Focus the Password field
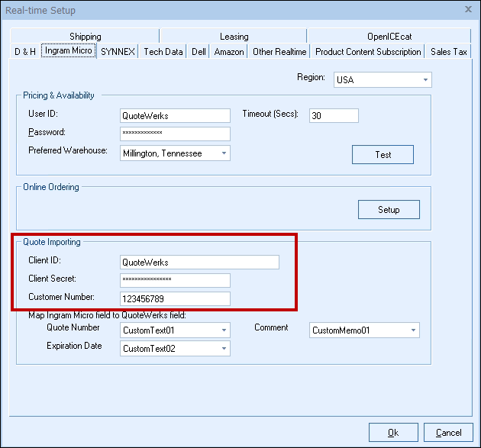The height and width of the screenshot is (448, 481). 175,134
